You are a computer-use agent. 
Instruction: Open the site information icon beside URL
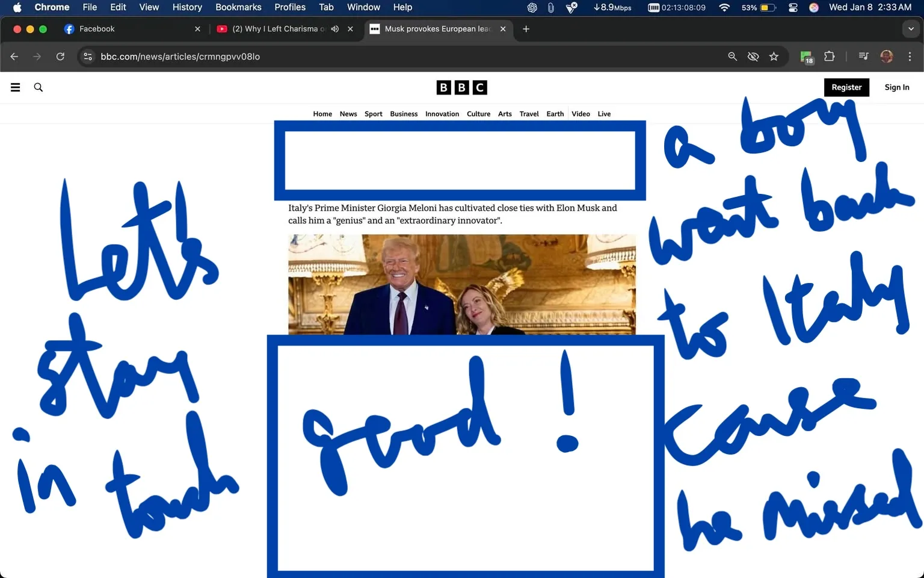pos(88,57)
